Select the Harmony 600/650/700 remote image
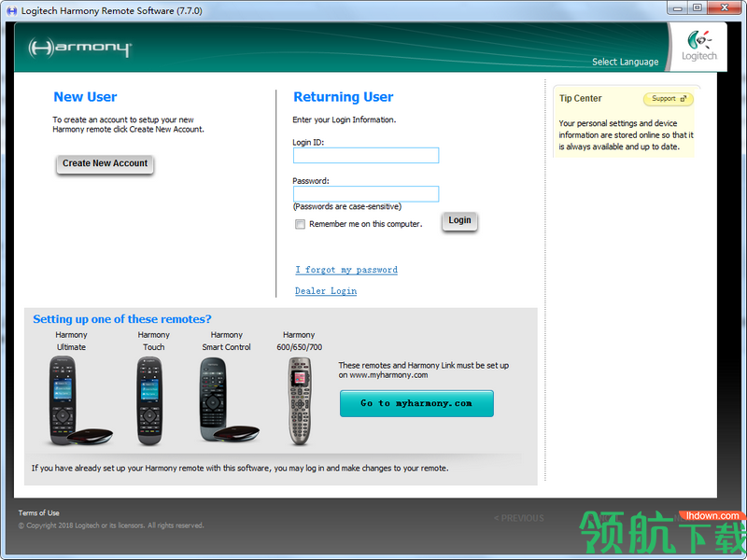 click(x=300, y=401)
